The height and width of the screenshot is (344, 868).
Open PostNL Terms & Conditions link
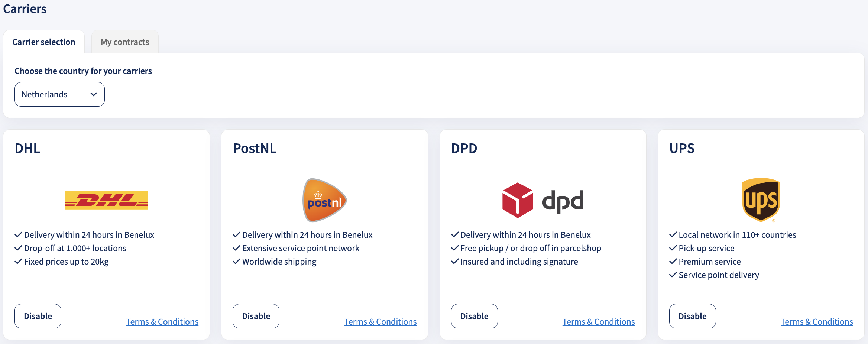click(x=380, y=322)
